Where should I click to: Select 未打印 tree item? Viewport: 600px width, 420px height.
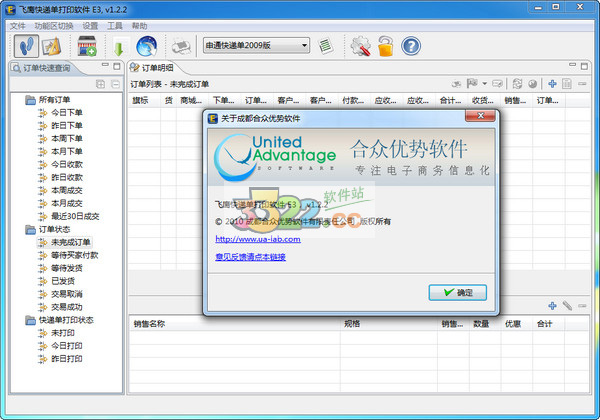[x=57, y=333]
